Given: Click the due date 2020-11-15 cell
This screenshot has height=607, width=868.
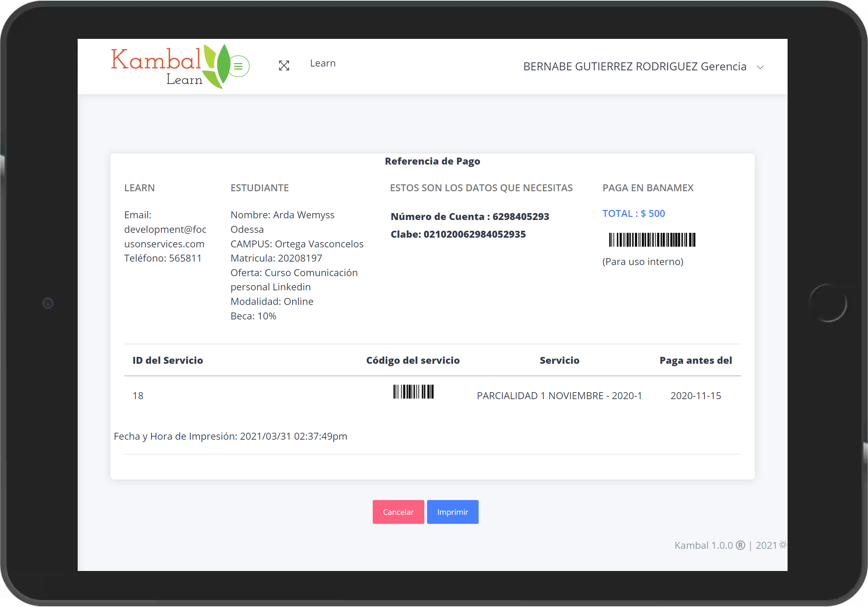Looking at the screenshot, I should coord(696,395).
